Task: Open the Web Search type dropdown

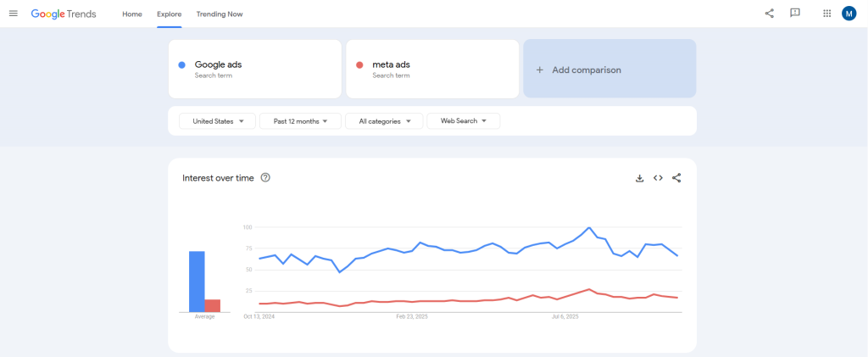Action: 463,121
